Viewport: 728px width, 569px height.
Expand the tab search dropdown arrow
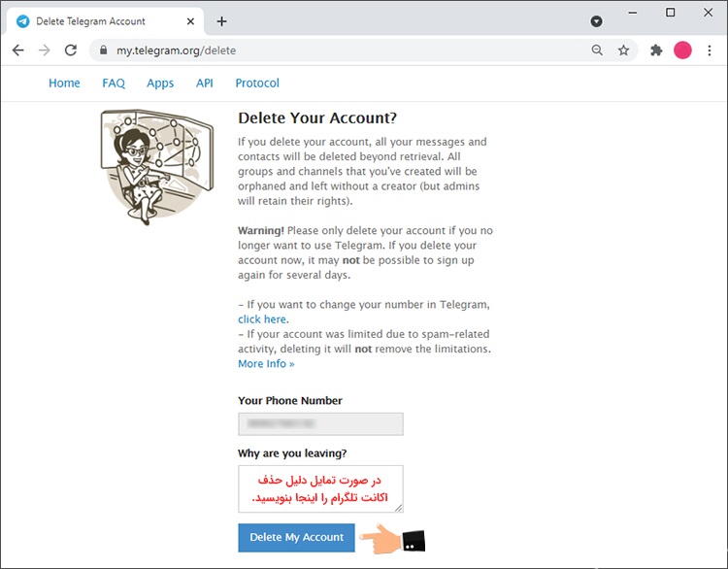[x=596, y=20]
